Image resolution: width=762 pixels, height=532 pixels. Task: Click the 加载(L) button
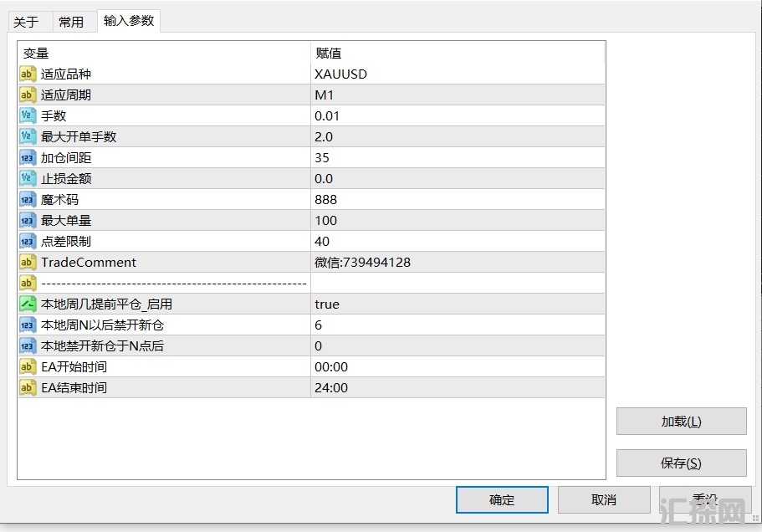(x=682, y=422)
